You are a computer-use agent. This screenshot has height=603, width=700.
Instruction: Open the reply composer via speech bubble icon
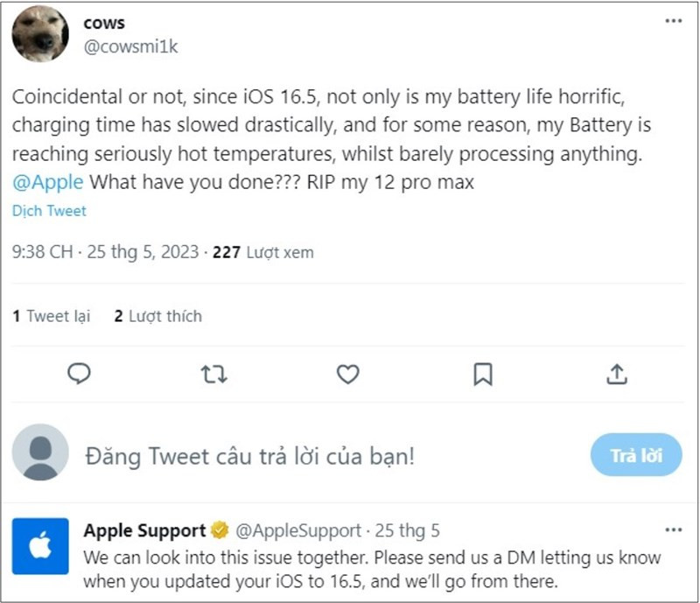pyautogui.click(x=80, y=374)
